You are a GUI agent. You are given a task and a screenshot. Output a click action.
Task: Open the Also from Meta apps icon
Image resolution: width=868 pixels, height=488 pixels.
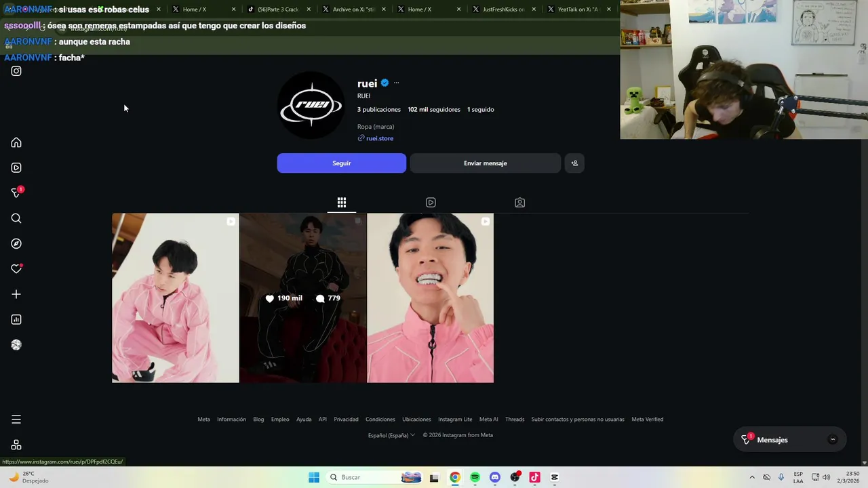coord(16,445)
